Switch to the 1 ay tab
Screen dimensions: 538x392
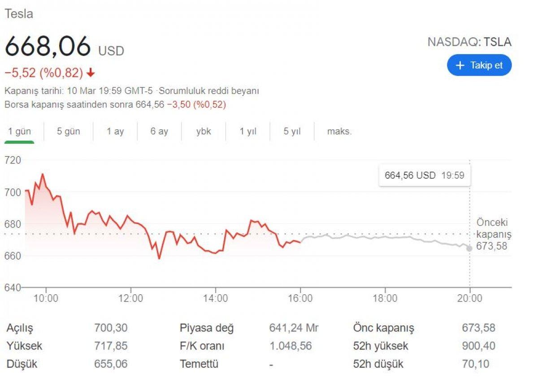point(115,132)
